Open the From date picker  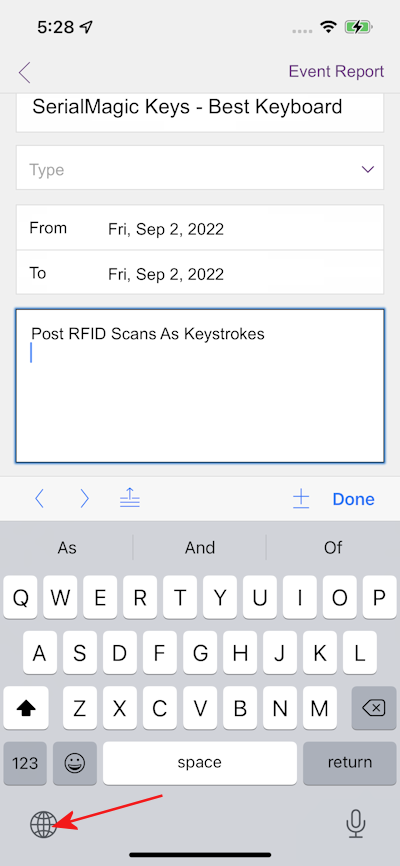(x=200, y=228)
